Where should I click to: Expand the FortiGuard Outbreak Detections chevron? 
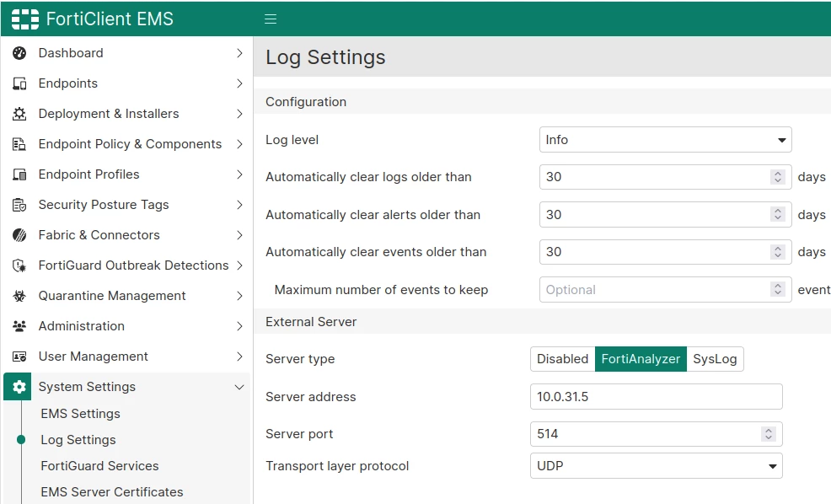click(239, 265)
